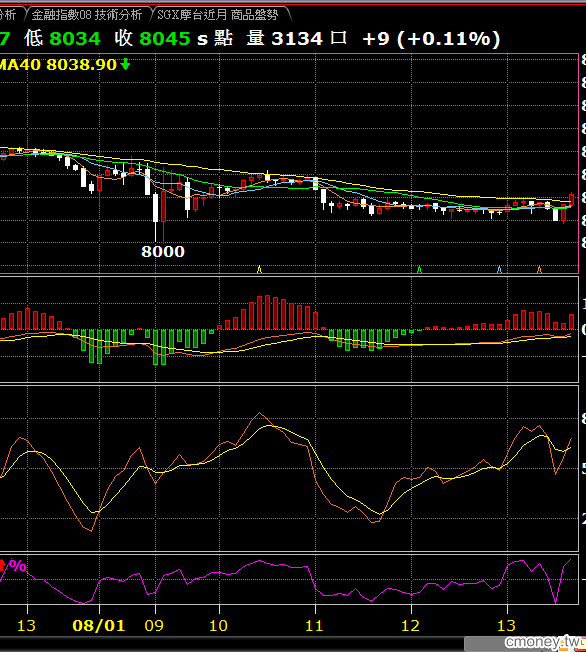This screenshot has height=652, width=586.
Task: Switch to the 金融指數08 技術分析 tab
Action: 87,15
